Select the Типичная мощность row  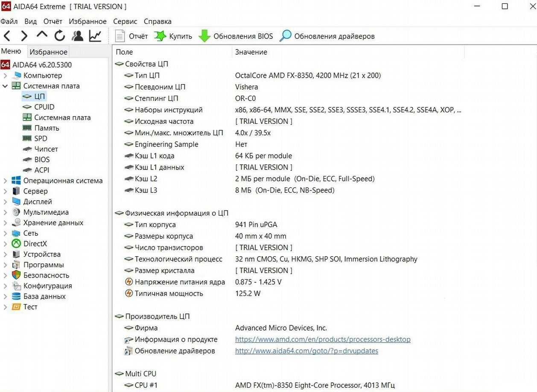click(288, 294)
